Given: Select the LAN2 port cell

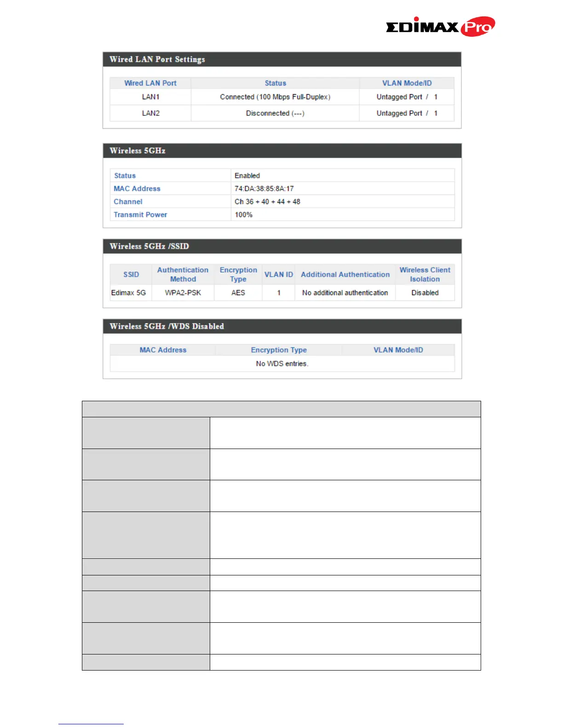Looking at the screenshot, I should [150, 113].
